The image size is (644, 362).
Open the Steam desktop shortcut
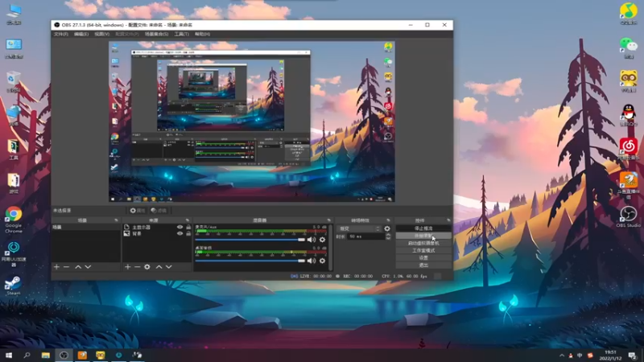coord(13,286)
